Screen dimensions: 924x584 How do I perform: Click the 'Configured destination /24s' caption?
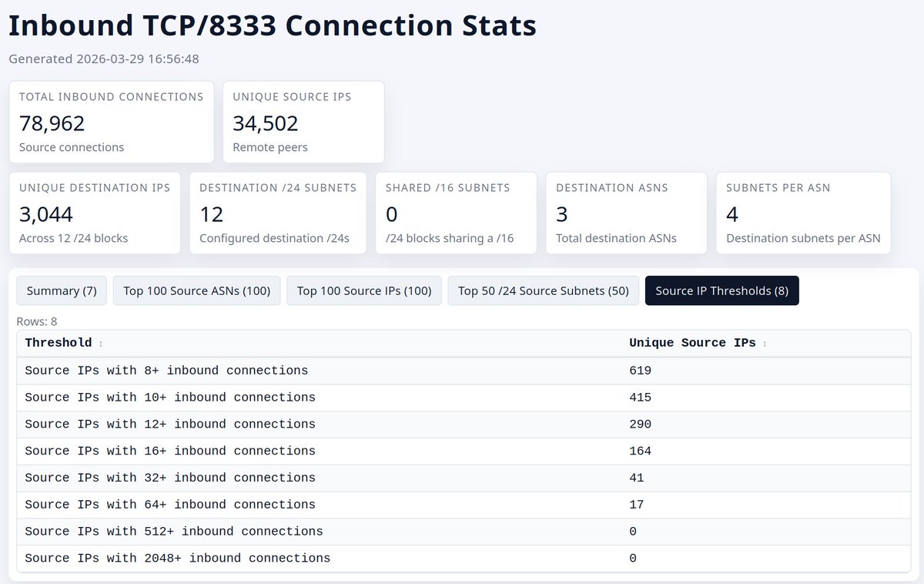click(x=274, y=238)
